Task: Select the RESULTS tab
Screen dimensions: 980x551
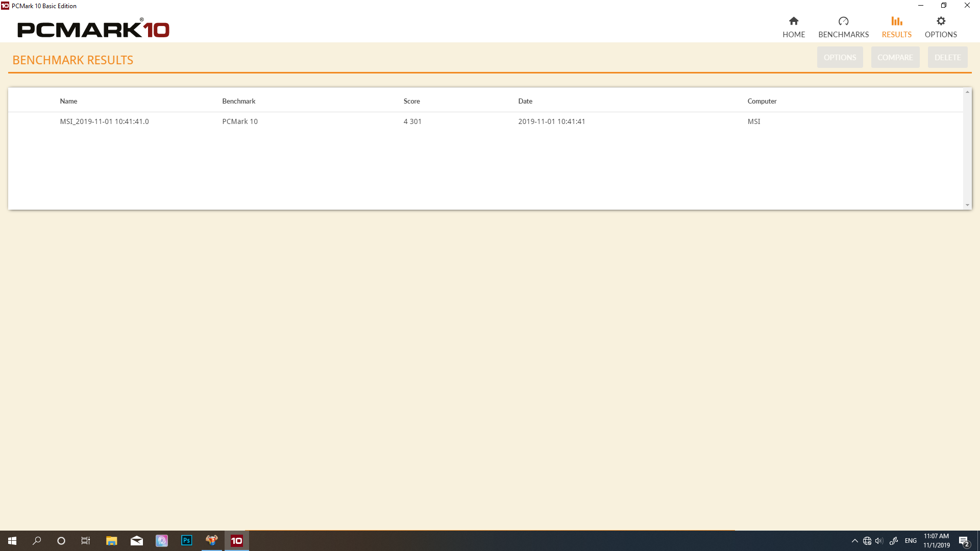Action: click(896, 28)
